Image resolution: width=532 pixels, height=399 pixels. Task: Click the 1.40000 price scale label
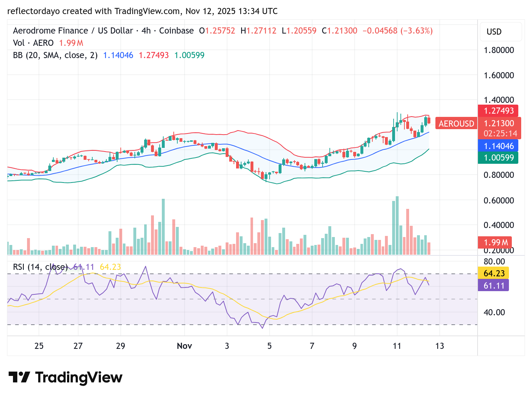point(499,100)
